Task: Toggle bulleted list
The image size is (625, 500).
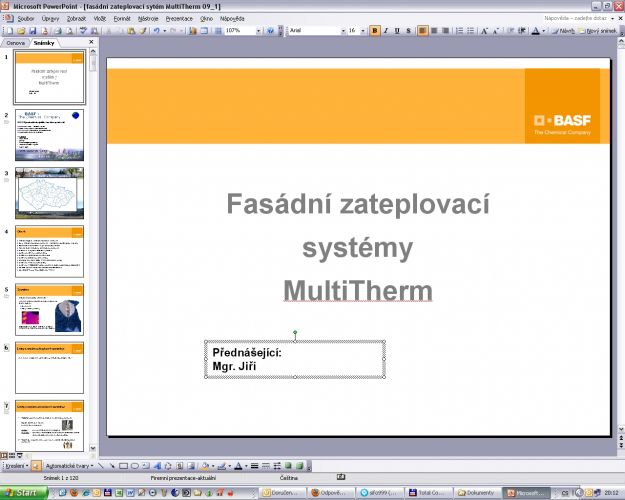Action: pyautogui.click(x=471, y=31)
